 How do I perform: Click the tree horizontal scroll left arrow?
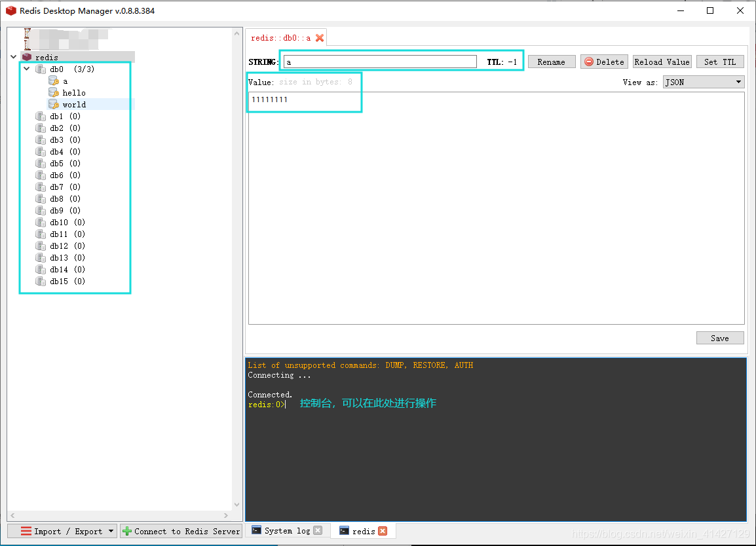[13, 515]
